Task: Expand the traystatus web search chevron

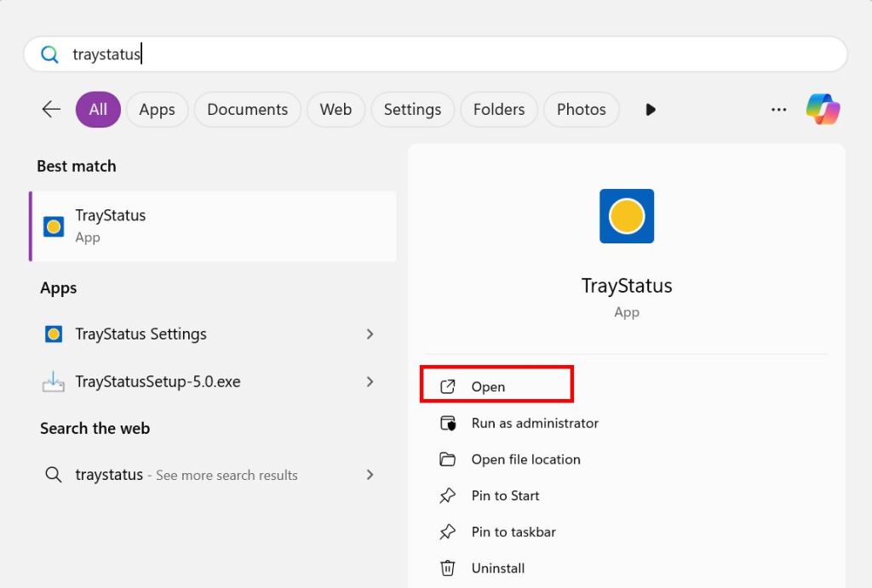Action: (370, 475)
